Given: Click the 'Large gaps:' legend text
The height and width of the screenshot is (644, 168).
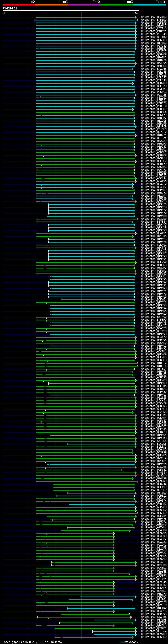Looking at the screenshot, I should pos(11,642).
